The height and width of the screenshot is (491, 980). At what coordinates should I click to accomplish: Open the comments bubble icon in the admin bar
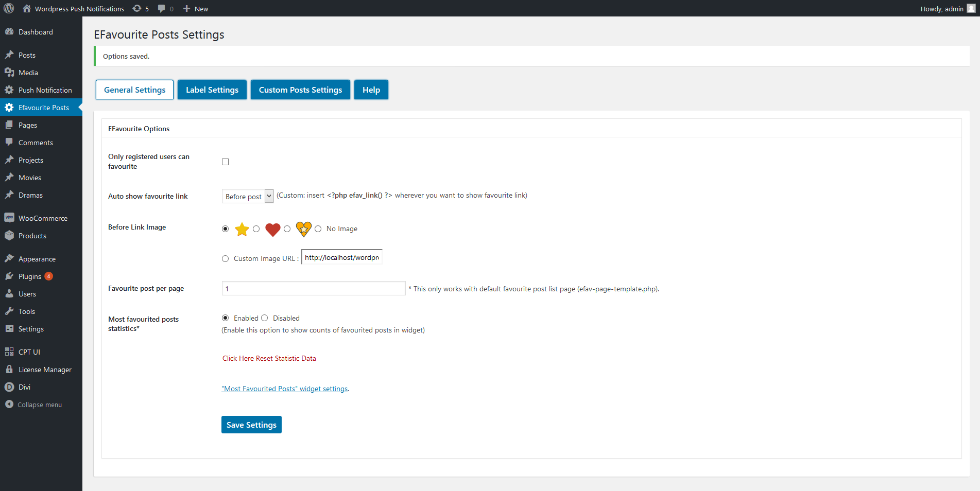[x=162, y=9]
